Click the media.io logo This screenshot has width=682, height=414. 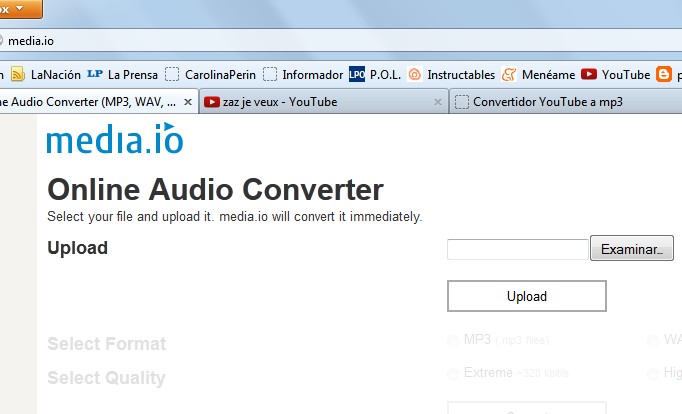click(115, 138)
